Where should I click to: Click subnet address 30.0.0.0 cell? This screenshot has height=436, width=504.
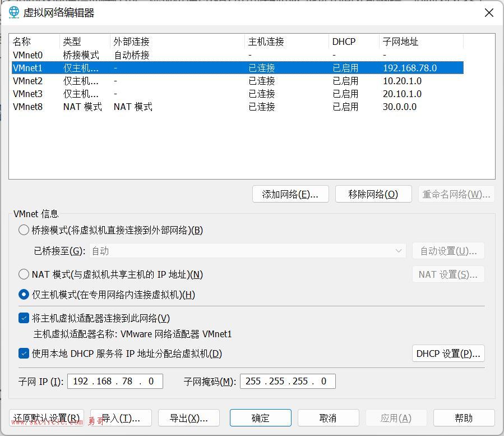tap(400, 107)
